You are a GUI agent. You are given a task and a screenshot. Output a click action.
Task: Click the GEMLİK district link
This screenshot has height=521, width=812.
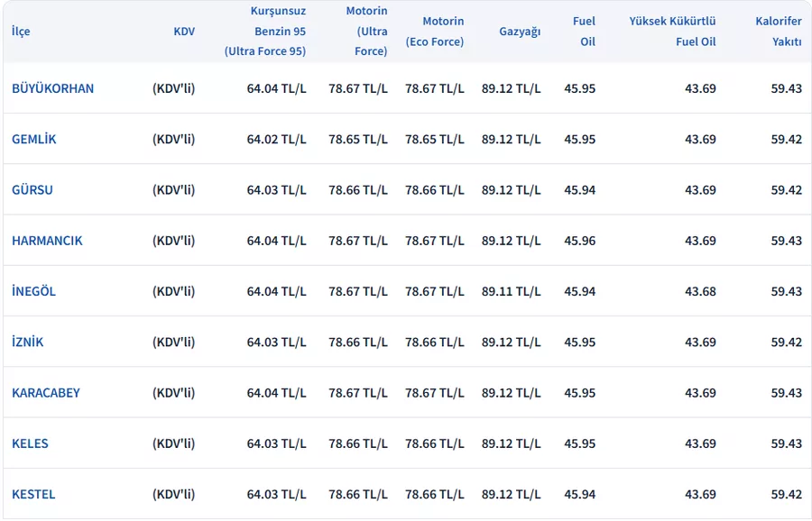point(34,139)
